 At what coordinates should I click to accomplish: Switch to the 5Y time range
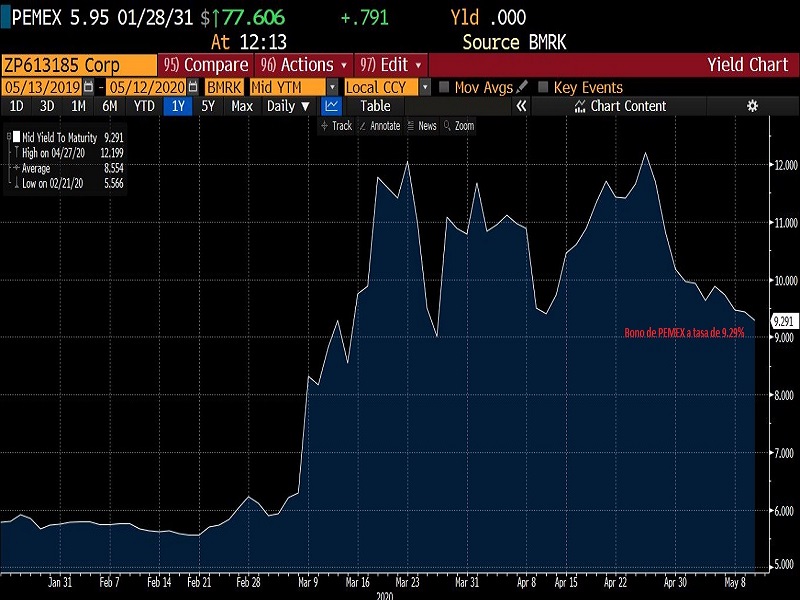click(x=208, y=106)
